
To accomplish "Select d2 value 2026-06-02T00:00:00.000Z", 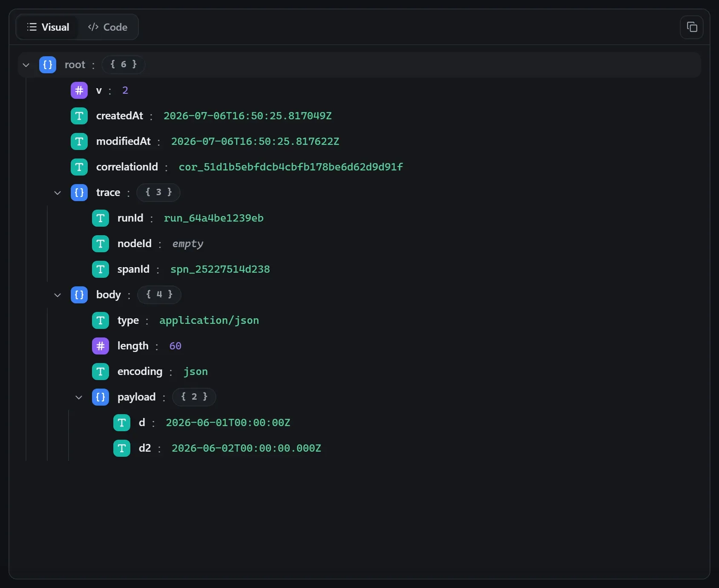I will (246, 448).
